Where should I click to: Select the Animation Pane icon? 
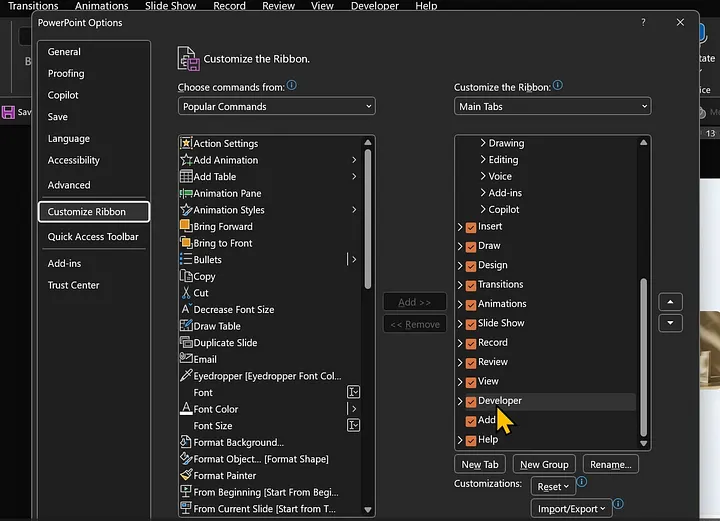coord(186,193)
